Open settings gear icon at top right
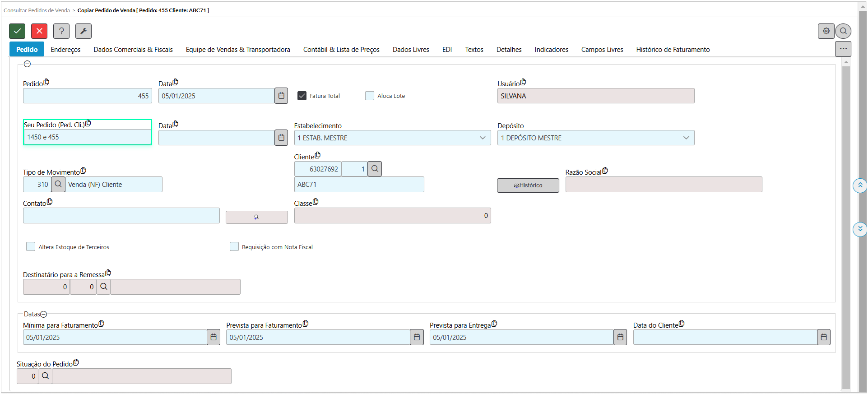 click(x=826, y=31)
